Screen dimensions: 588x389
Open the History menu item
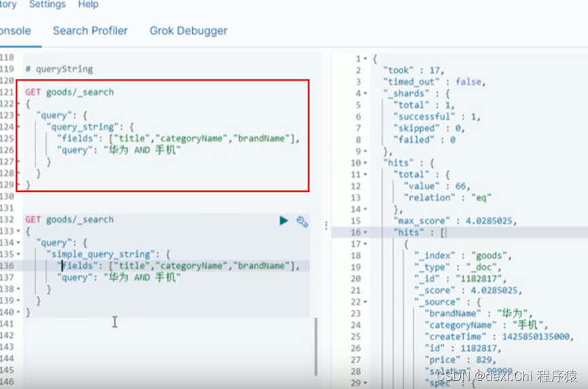coord(8,5)
